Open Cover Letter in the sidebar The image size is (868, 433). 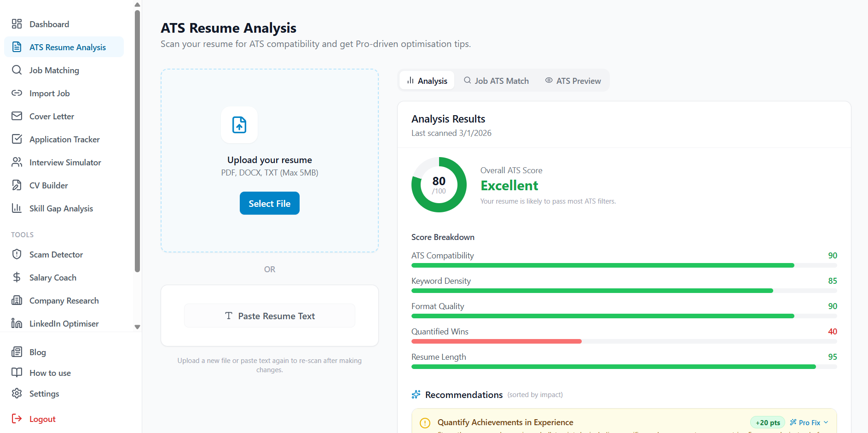(x=64, y=116)
